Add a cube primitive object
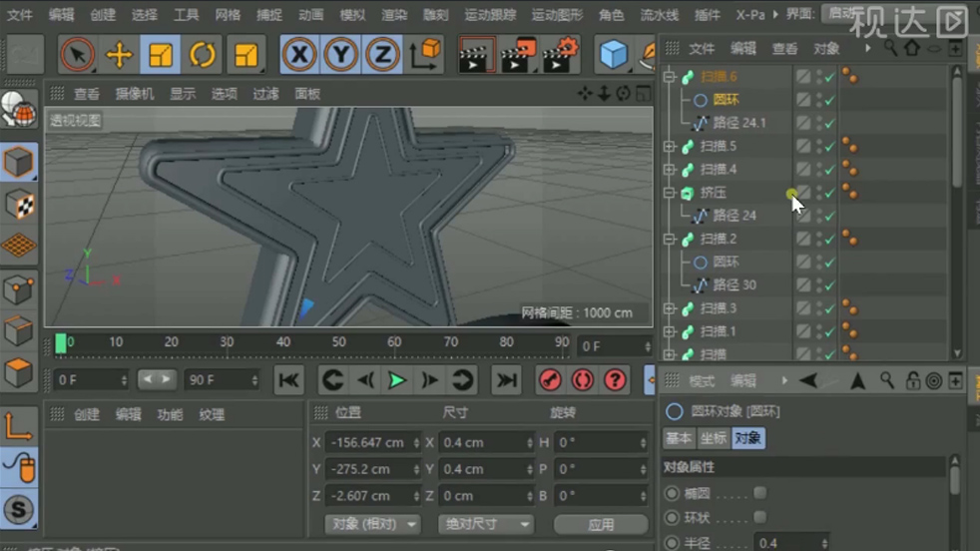Image resolution: width=980 pixels, height=551 pixels. [x=613, y=55]
